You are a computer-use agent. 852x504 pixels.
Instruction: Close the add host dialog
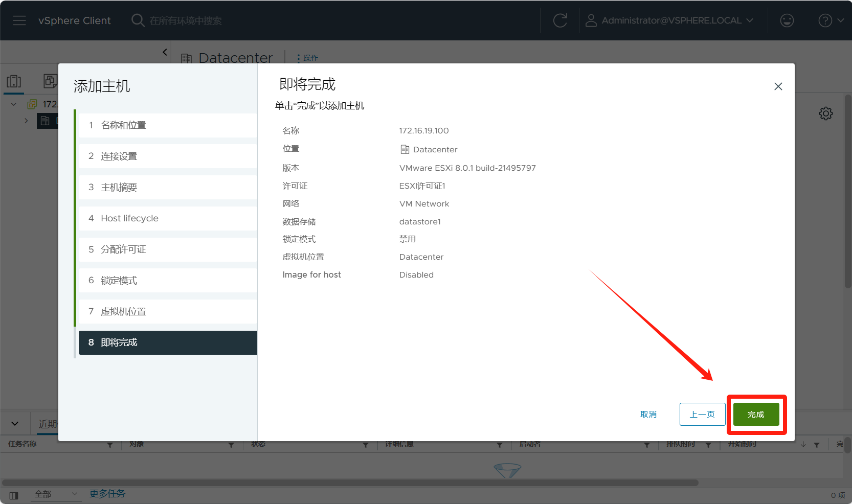point(778,86)
